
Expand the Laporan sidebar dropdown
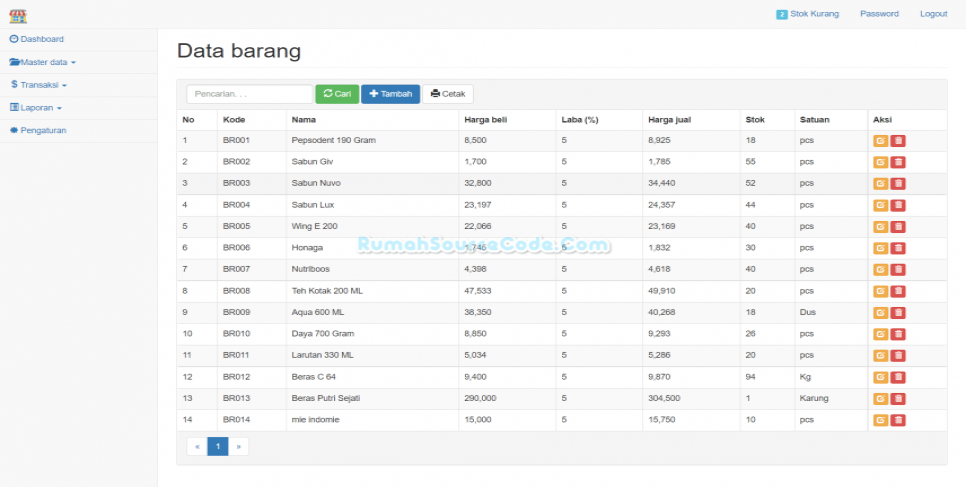click(x=37, y=108)
